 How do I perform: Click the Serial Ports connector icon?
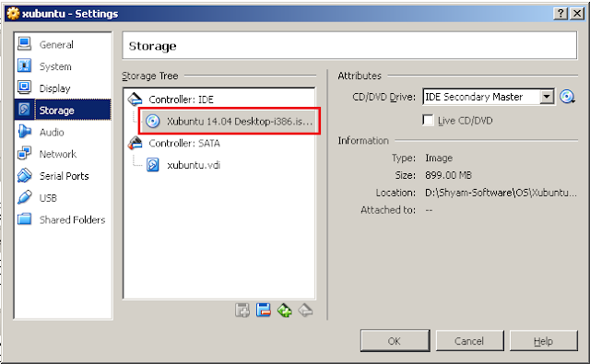25,175
